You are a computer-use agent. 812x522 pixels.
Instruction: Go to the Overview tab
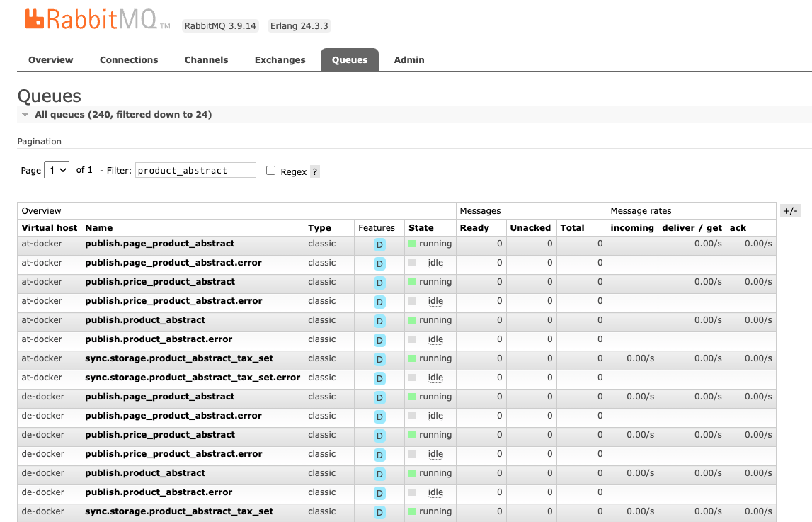coord(51,60)
